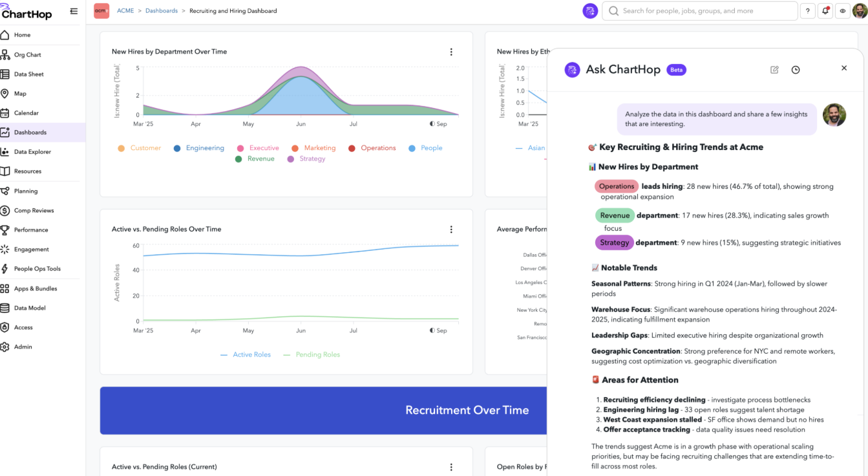868x476 pixels.
Task: Open the New Hires by Department options menu
Action: (x=451, y=52)
